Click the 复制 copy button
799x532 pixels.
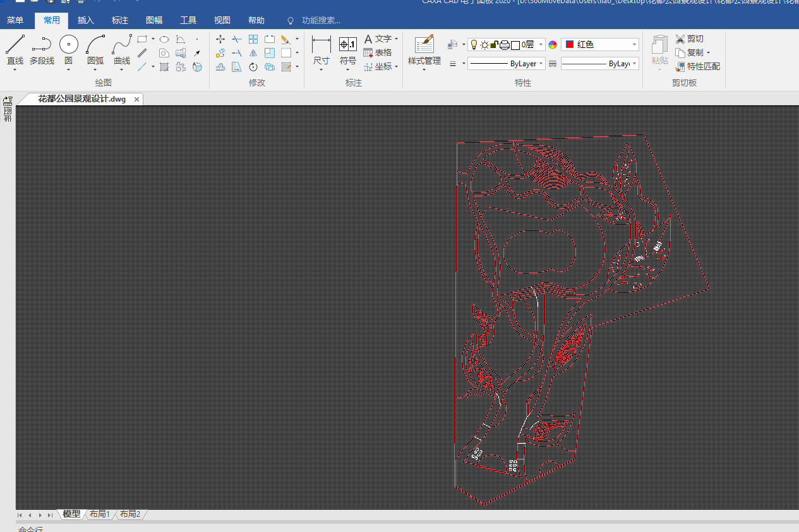pos(694,52)
